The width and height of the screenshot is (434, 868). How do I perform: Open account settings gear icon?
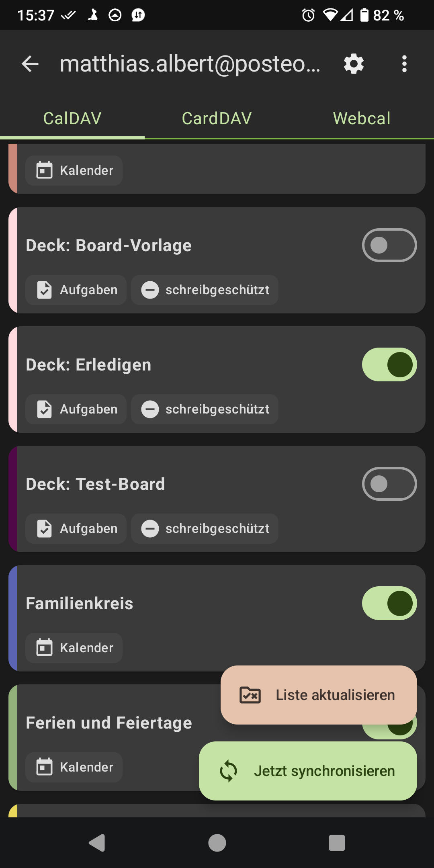[x=354, y=64]
